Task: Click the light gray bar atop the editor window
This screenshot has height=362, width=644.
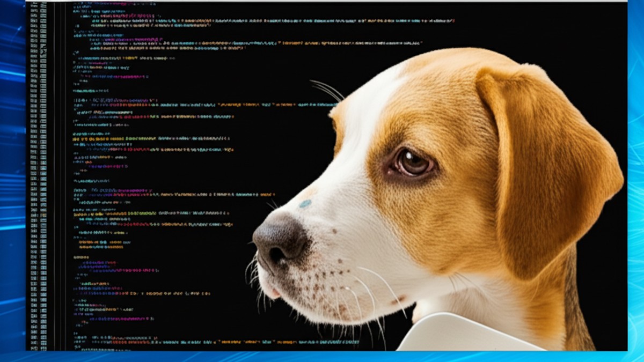Action: click(x=322, y=1)
